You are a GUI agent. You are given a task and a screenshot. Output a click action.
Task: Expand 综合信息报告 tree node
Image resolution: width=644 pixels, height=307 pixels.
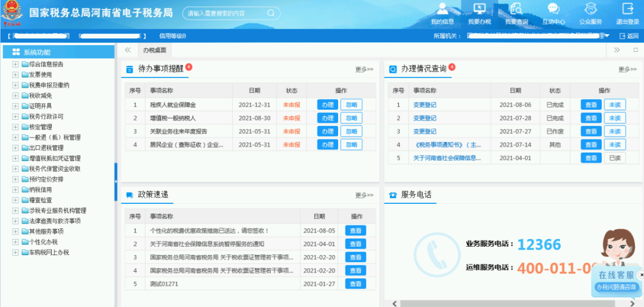coord(15,64)
